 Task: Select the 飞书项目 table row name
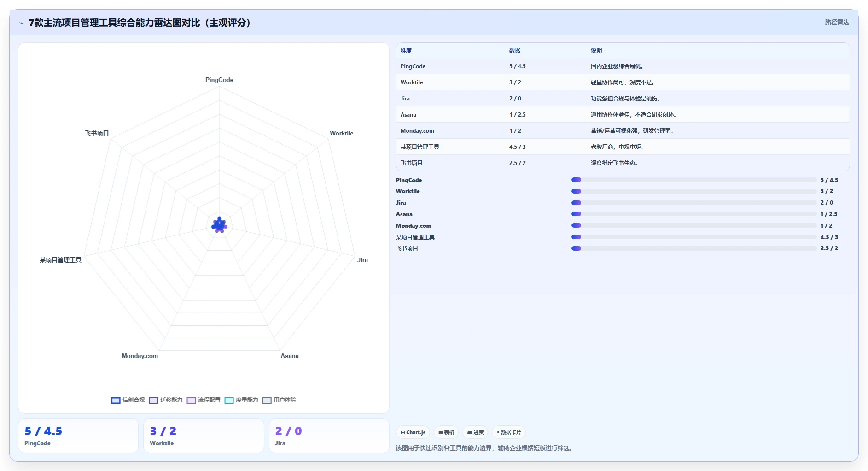point(412,163)
